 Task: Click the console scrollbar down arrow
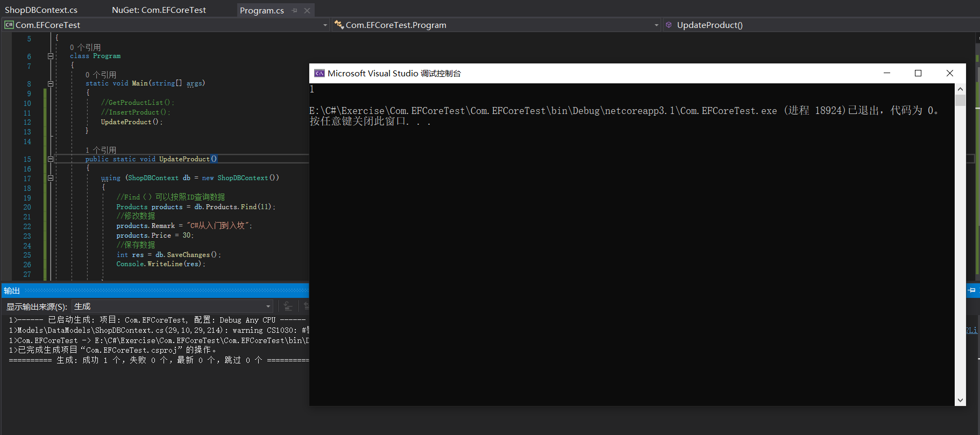(960, 400)
